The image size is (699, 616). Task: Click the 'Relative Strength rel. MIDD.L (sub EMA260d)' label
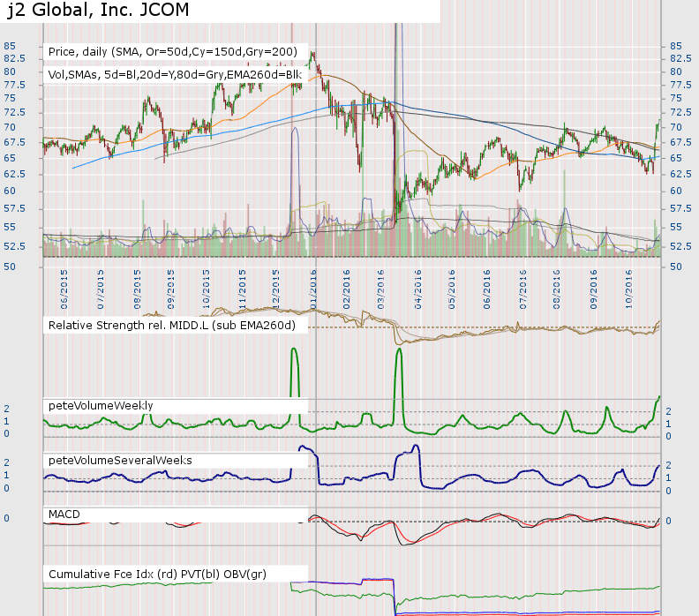click(x=171, y=326)
